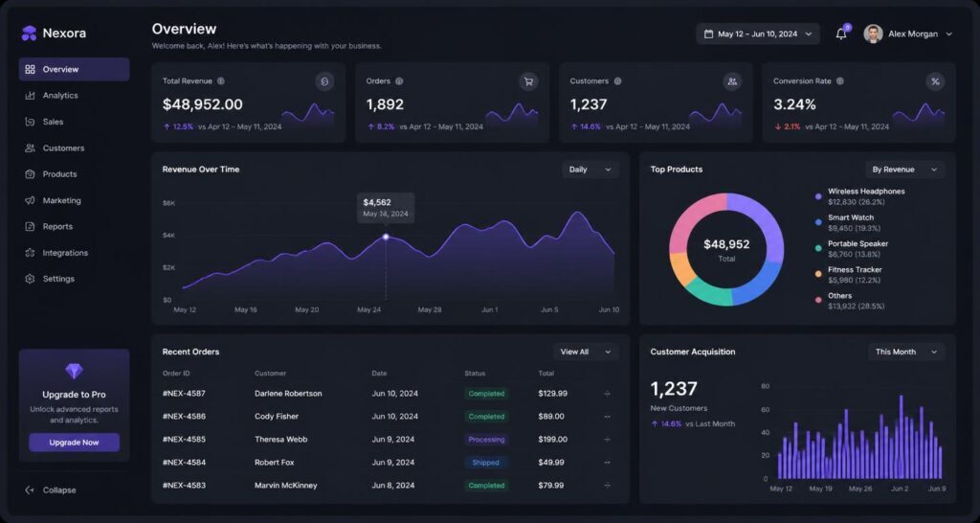Click the Analytics chart icon in sidebar
Viewport: 980px width, 523px height.
pyautogui.click(x=30, y=96)
